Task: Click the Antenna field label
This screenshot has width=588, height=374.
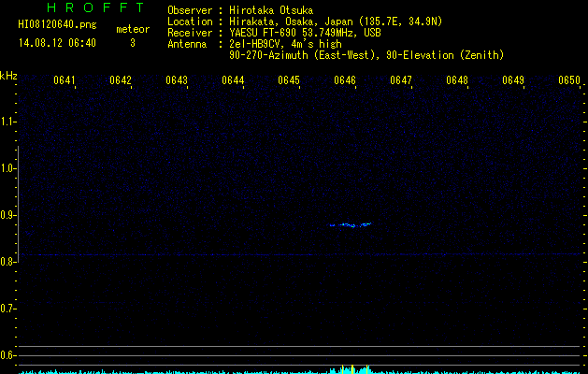Action: coord(186,44)
